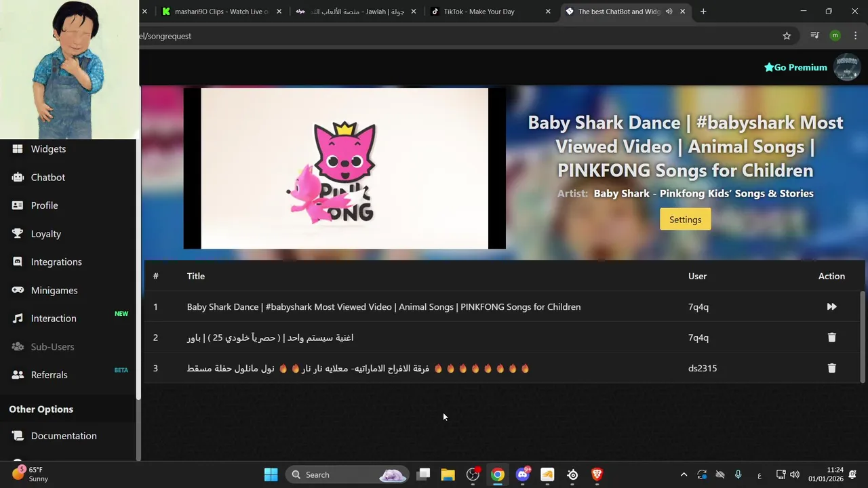Open the volume control in tray
Viewport: 868px width, 488px height.
(795, 474)
